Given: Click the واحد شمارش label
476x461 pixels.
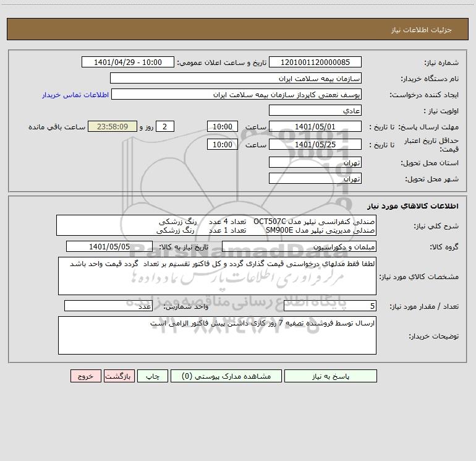Looking at the screenshot, I should tap(186, 306).
